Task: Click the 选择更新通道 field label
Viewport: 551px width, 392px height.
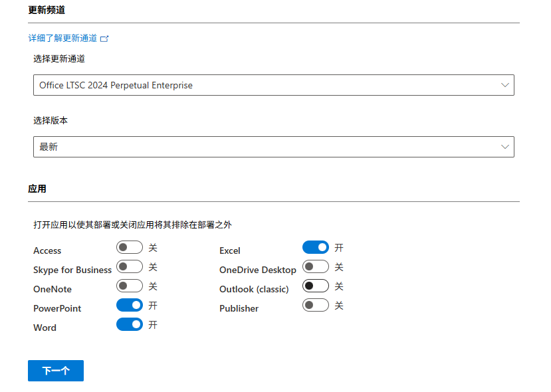Action: coord(59,58)
